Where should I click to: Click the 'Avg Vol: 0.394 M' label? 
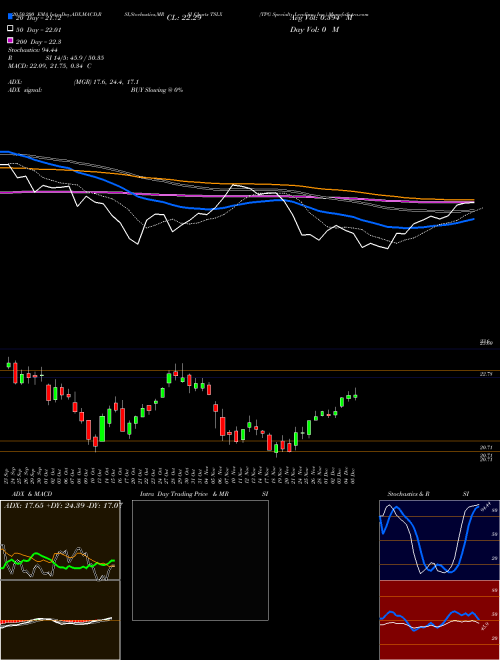point(321,18)
